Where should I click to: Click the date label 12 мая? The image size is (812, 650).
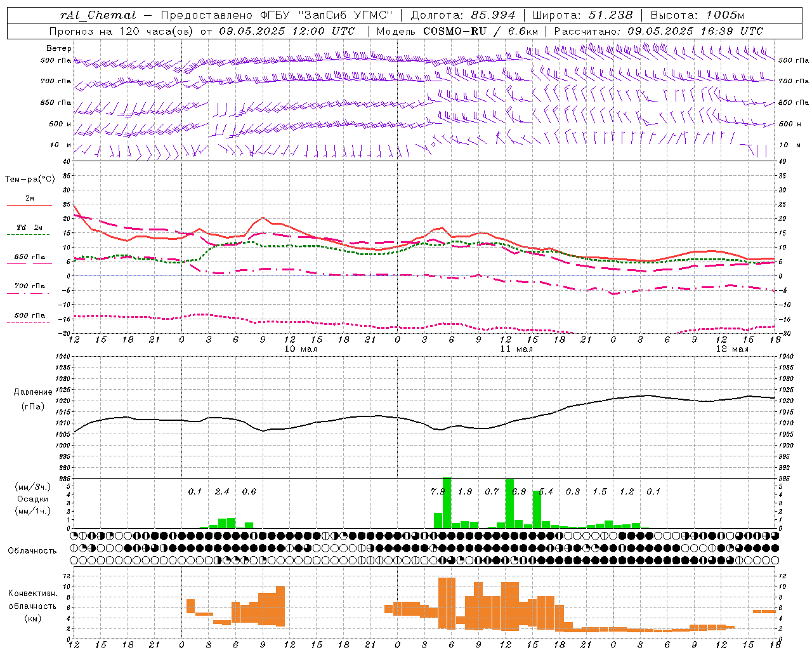(732, 349)
